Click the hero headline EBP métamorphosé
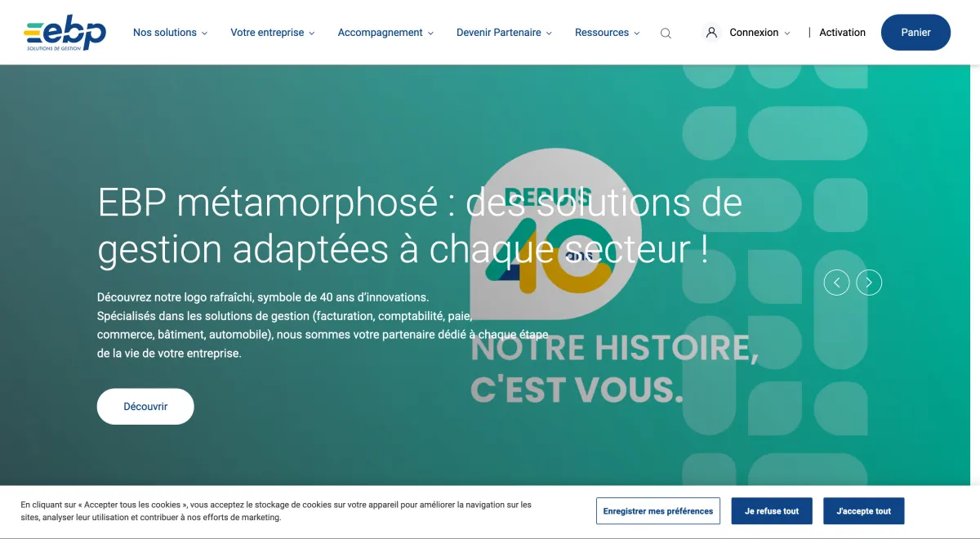 click(420, 225)
